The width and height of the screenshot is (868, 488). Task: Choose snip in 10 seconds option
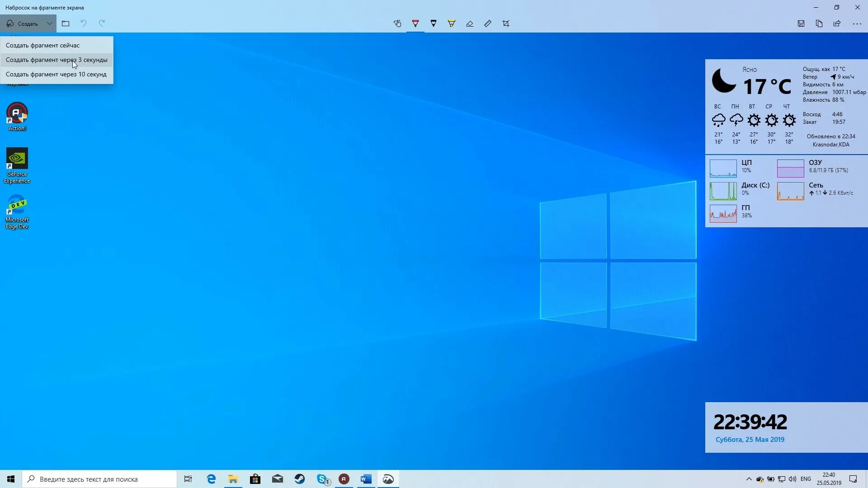pyautogui.click(x=56, y=74)
